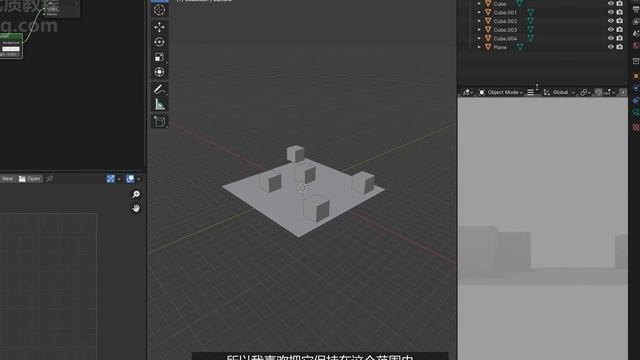
Task: Click the green mesh data icon of Cube.002
Action: (x=530, y=21)
